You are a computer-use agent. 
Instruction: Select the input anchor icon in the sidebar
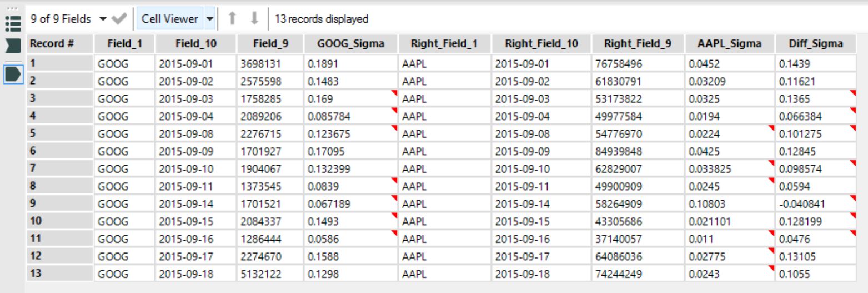pos(12,46)
